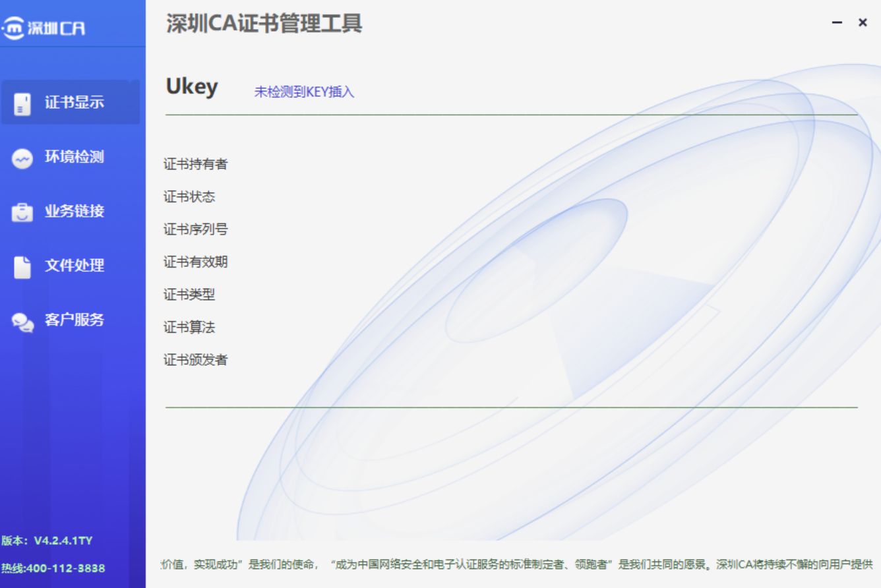Click the 深圳CA logo at top left

44,28
